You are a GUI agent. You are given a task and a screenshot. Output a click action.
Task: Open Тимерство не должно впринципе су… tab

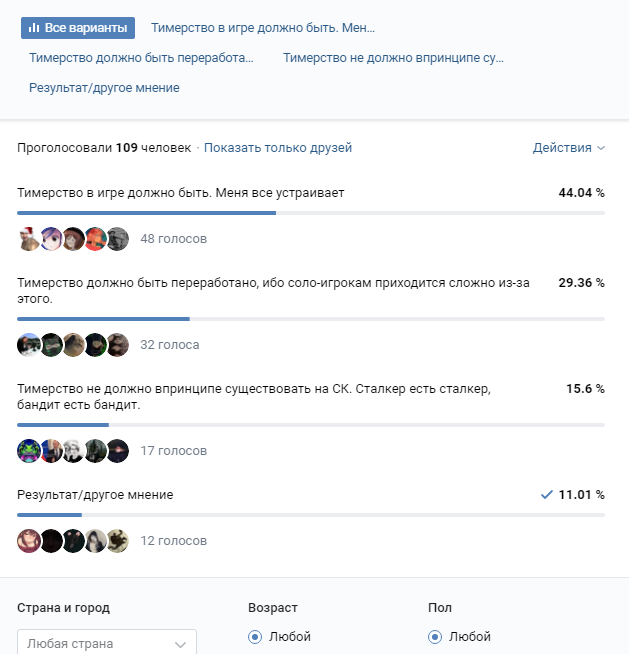click(x=393, y=58)
